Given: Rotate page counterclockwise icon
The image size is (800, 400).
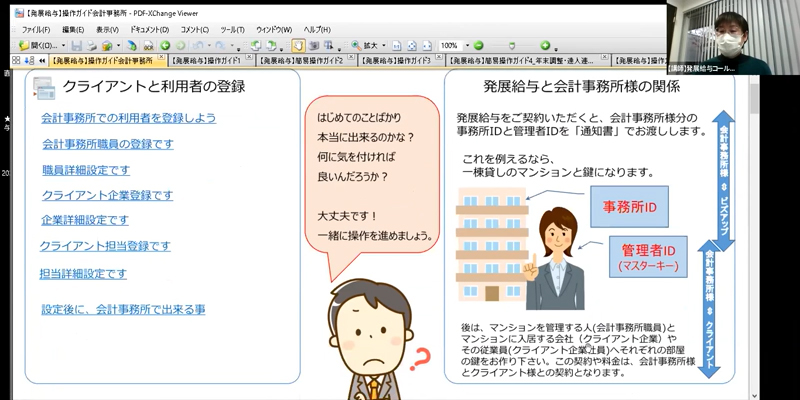Looking at the screenshot, I should [256, 45].
